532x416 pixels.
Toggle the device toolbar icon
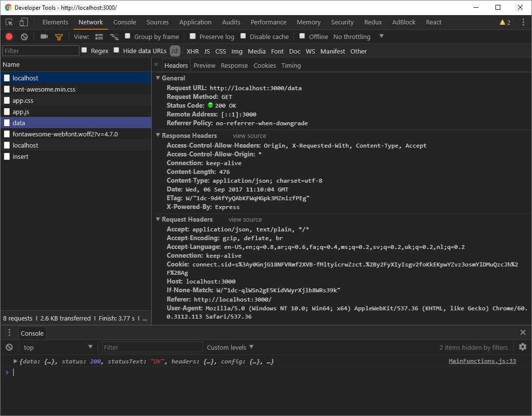23,22
